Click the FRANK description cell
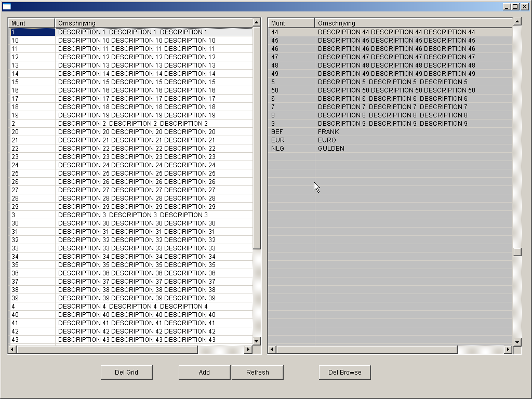 414,131
